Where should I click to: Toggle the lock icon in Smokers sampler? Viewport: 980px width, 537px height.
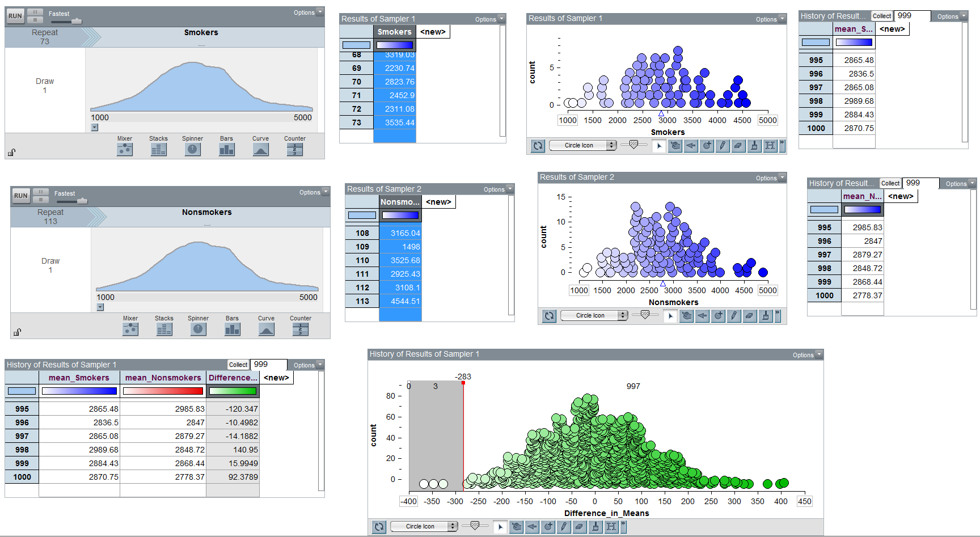[11, 152]
